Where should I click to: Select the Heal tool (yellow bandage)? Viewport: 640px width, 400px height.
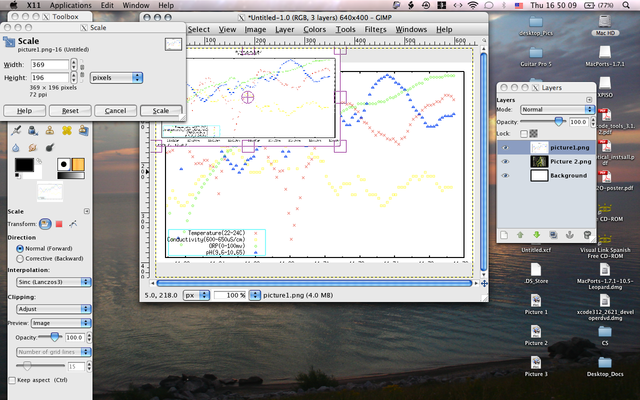67,130
